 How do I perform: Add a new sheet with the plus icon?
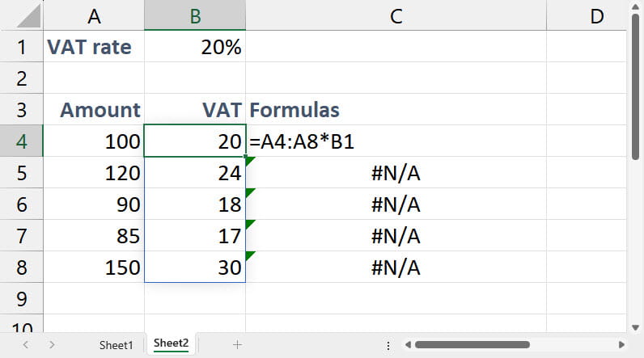pyautogui.click(x=237, y=345)
